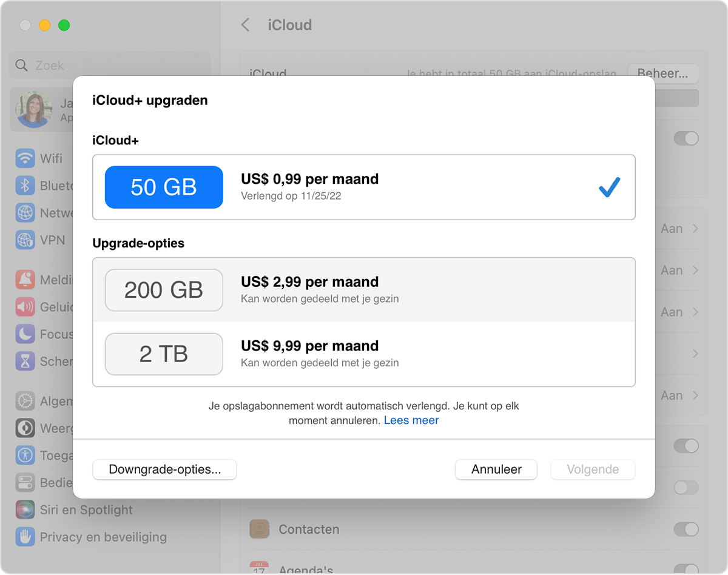The image size is (728, 575).
Task: Click the Wifi icon in sidebar
Action: 25,158
